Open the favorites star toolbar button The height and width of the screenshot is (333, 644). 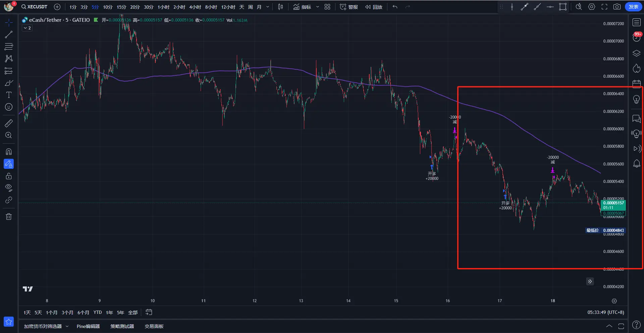pyautogui.click(x=9, y=322)
